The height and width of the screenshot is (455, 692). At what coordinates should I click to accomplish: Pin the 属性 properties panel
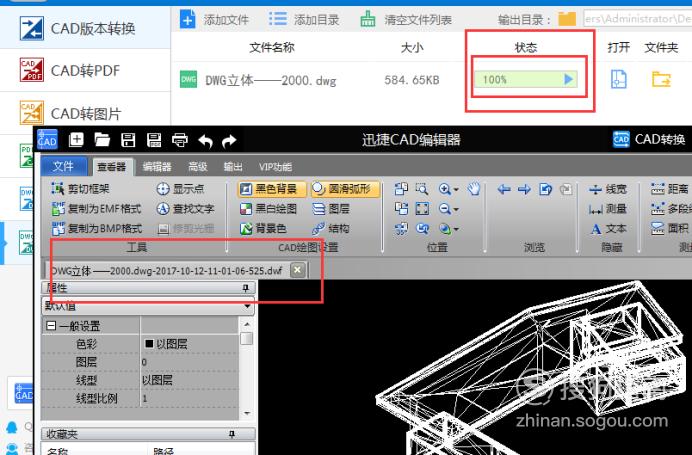click(x=245, y=288)
